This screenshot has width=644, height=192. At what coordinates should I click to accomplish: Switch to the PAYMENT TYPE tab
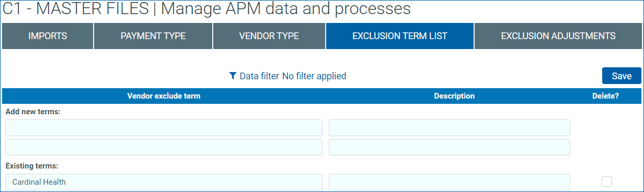click(x=153, y=36)
